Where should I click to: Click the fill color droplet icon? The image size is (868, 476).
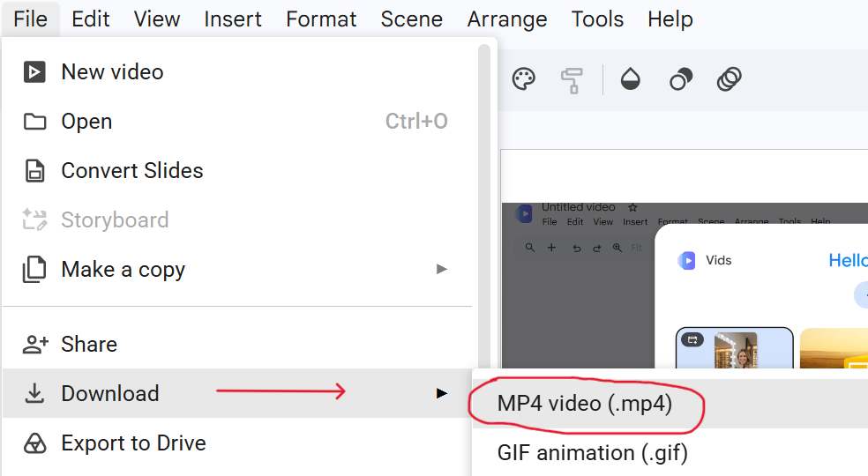pos(630,79)
